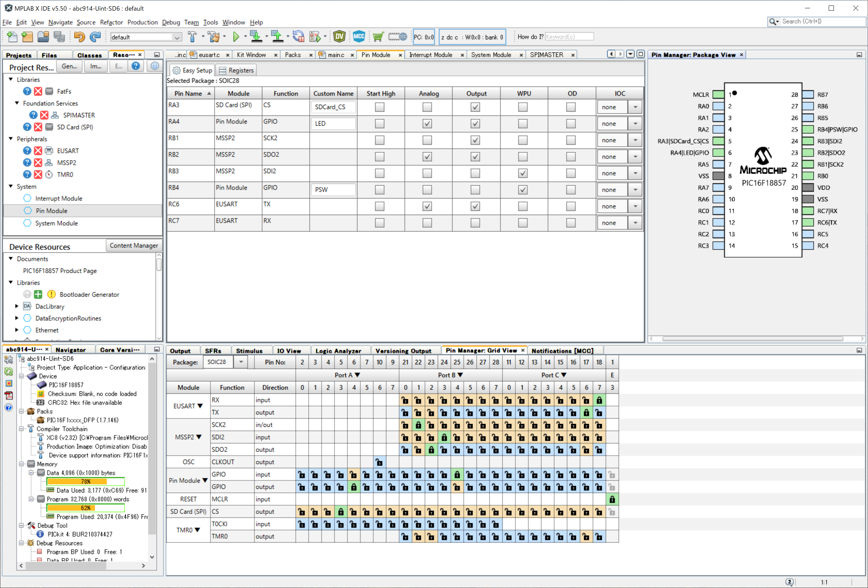This screenshot has width=868, height=588.
Task: Toggle OD checkbox for RC7
Action: tap(571, 223)
